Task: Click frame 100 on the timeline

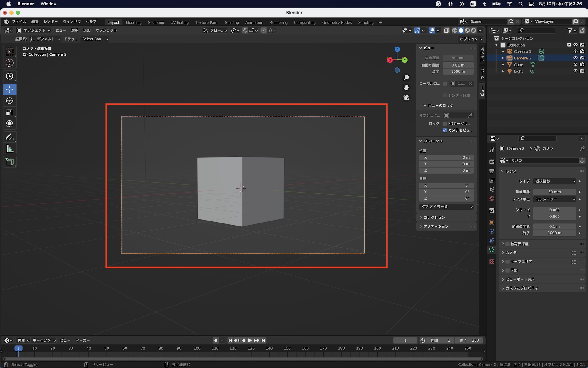Action: 197,349
